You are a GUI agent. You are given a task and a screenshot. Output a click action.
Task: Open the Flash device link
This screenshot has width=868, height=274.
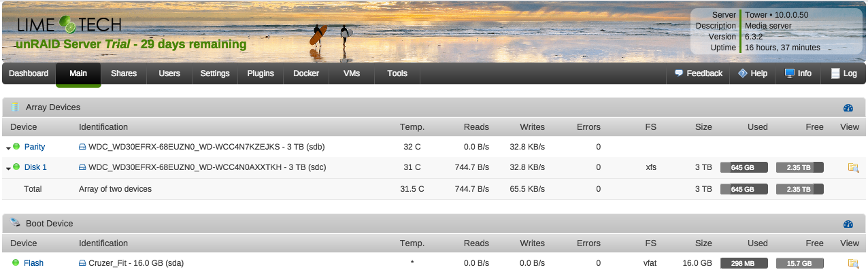click(33, 263)
